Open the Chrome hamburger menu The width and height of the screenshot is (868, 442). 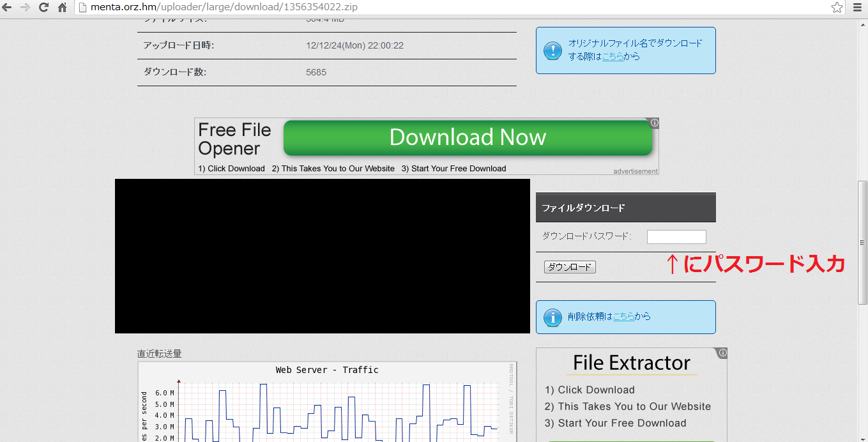pos(857,8)
